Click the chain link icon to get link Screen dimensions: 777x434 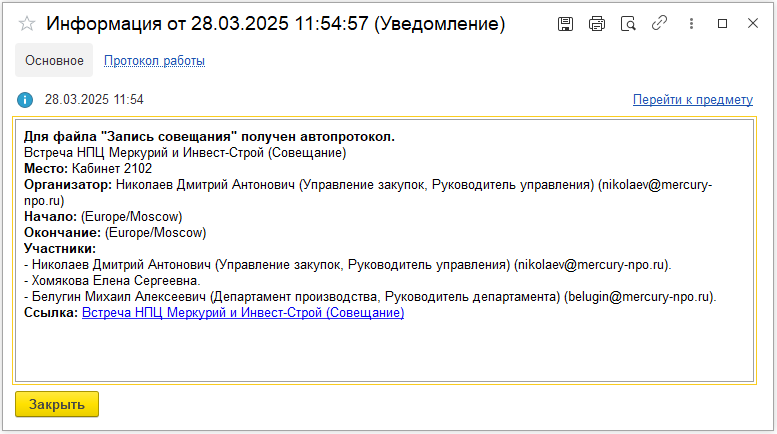click(x=659, y=23)
